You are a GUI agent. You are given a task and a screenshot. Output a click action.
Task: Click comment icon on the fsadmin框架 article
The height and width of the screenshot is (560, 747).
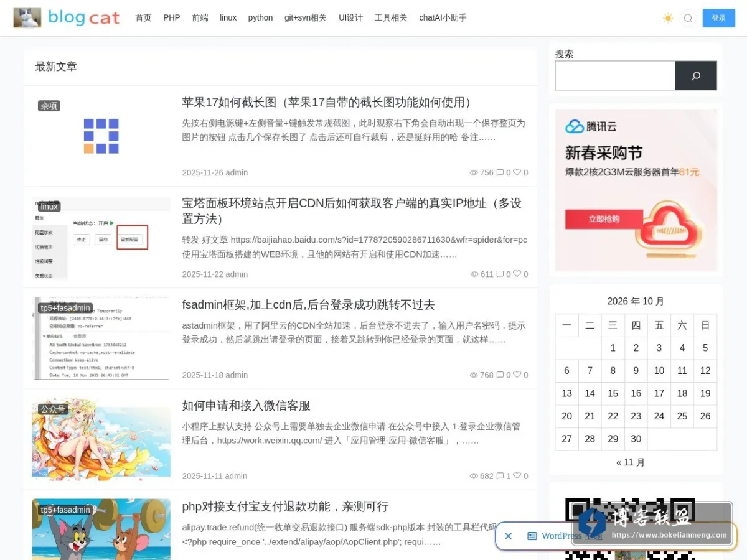(x=500, y=375)
